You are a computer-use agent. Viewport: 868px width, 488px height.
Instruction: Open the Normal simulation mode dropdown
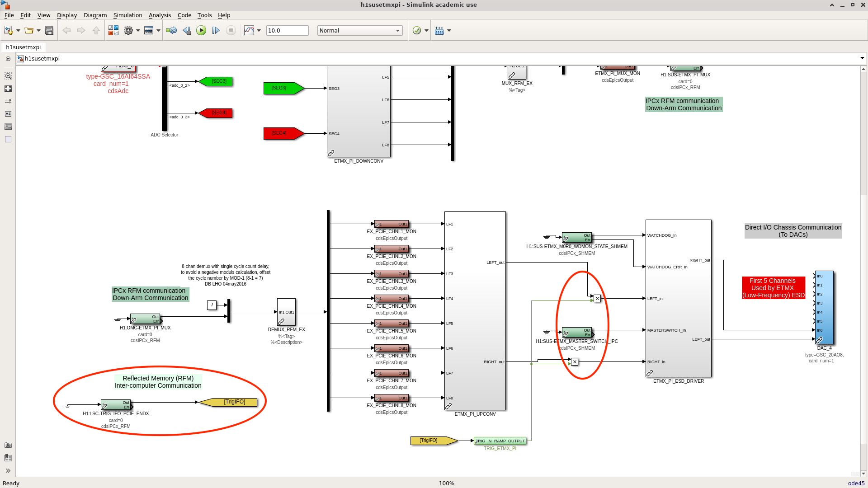click(359, 30)
